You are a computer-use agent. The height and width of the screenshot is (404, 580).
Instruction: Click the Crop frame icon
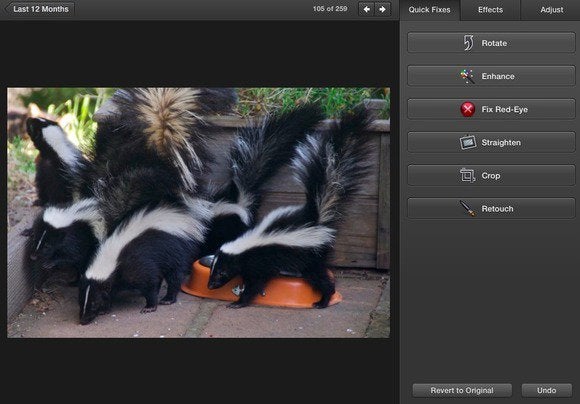point(468,175)
